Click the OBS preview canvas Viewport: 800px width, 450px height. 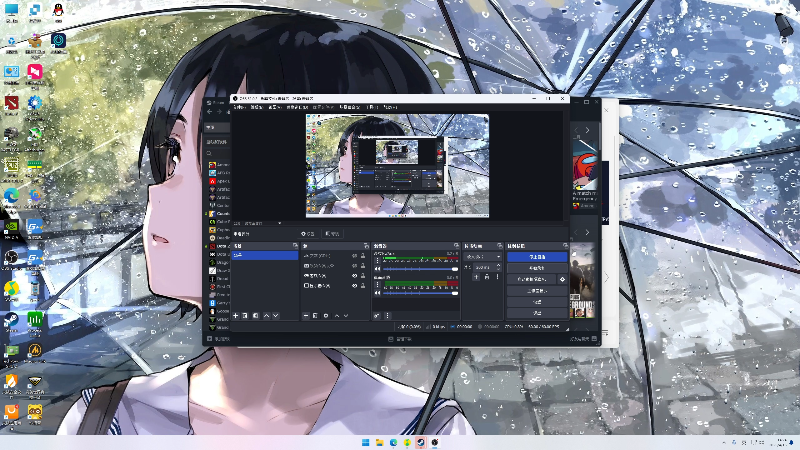point(397,165)
